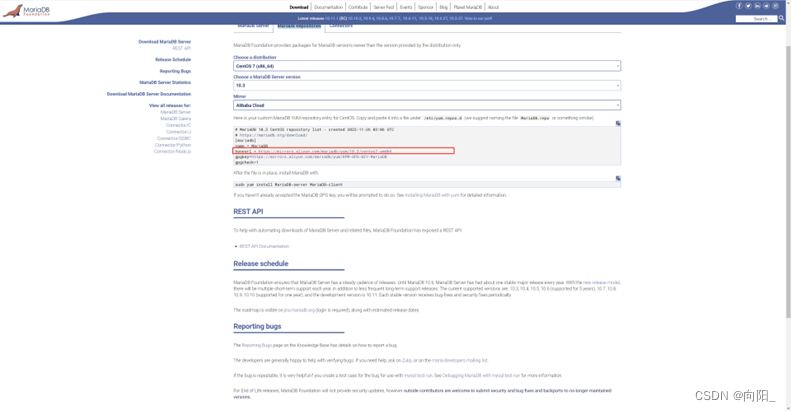Open the Contribute menu item
The image size is (791, 411).
coord(358,8)
